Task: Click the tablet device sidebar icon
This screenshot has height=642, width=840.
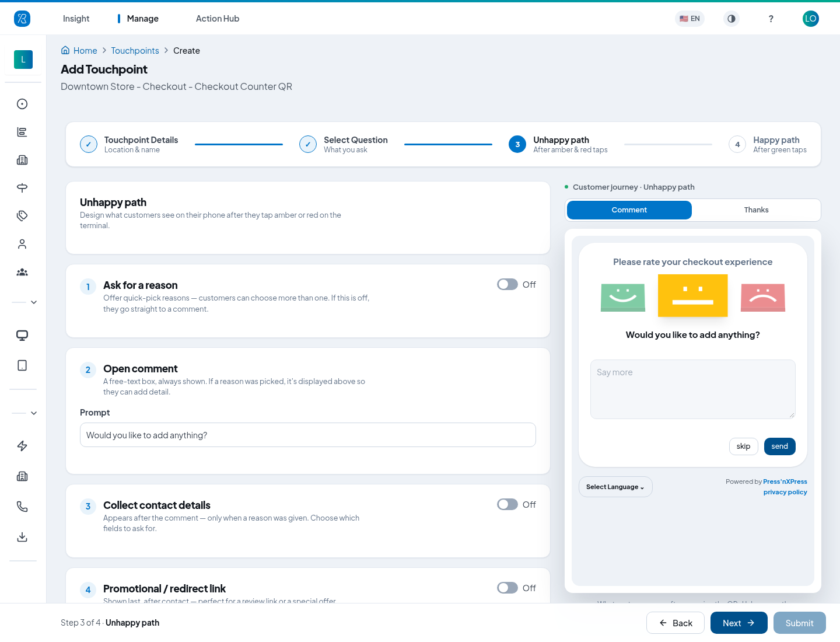Action: tap(22, 365)
